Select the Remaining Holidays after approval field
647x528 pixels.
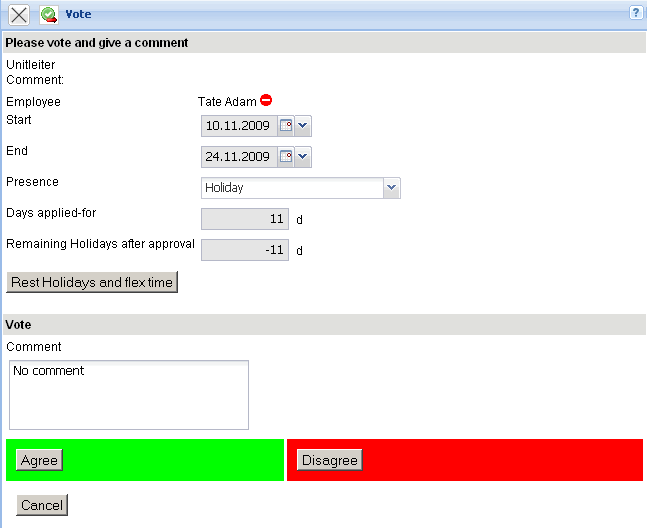click(x=245, y=250)
